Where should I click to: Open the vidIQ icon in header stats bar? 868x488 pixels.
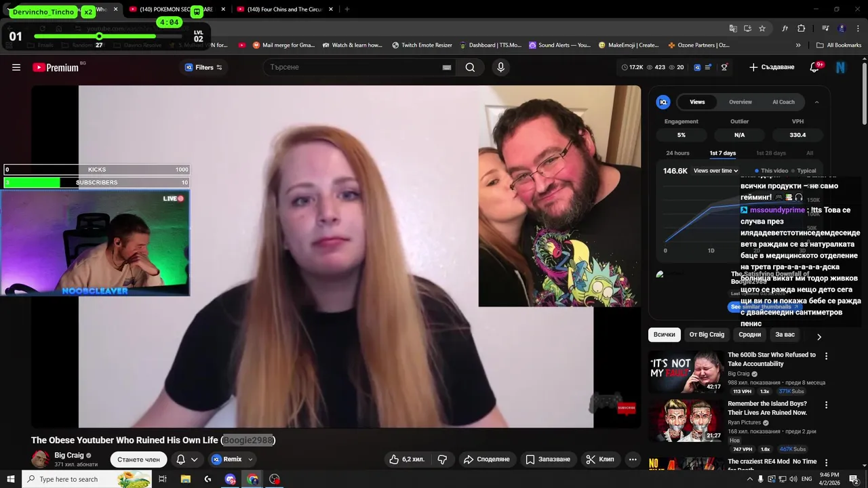point(696,67)
